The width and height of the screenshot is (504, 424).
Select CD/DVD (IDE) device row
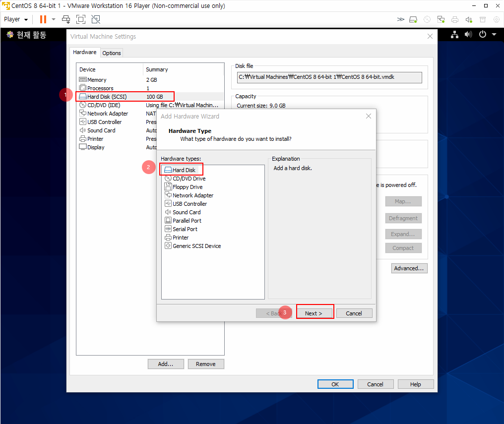(x=150, y=105)
